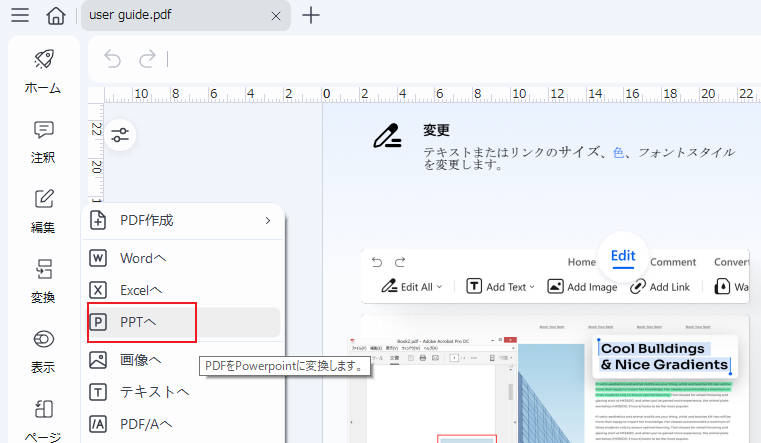Open the hamburger main menu
The width and height of the screenshot is (761, 443).
click(20, 15)
